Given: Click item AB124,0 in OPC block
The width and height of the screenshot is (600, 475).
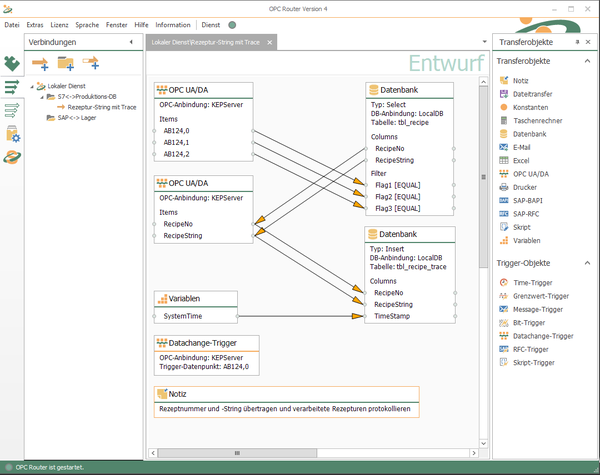Looking at the screenshot, I should click(x=176, y=131).
